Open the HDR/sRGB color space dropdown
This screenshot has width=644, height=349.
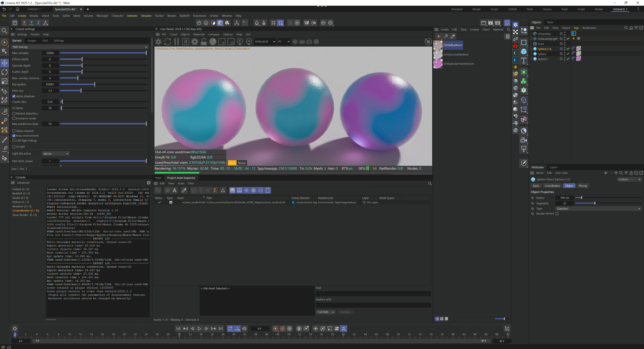coord(265,42)
